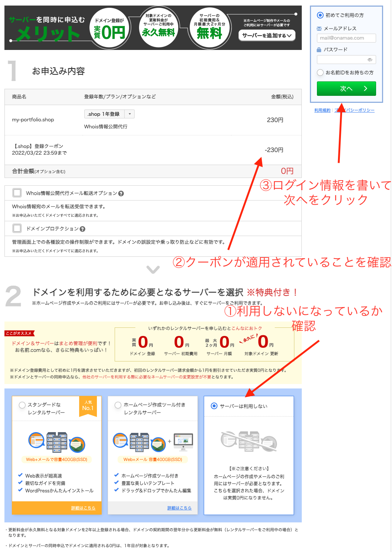Click 詳細はこちら under the standard server
Viewport: 392px width, 552px height.
[x=84, y=508]
